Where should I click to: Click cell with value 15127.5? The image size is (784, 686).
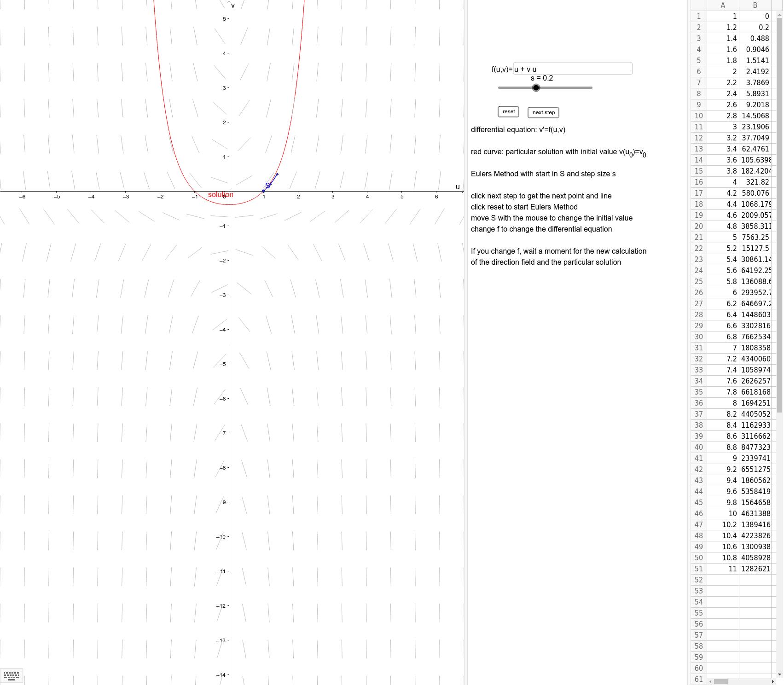pos(755,248)
